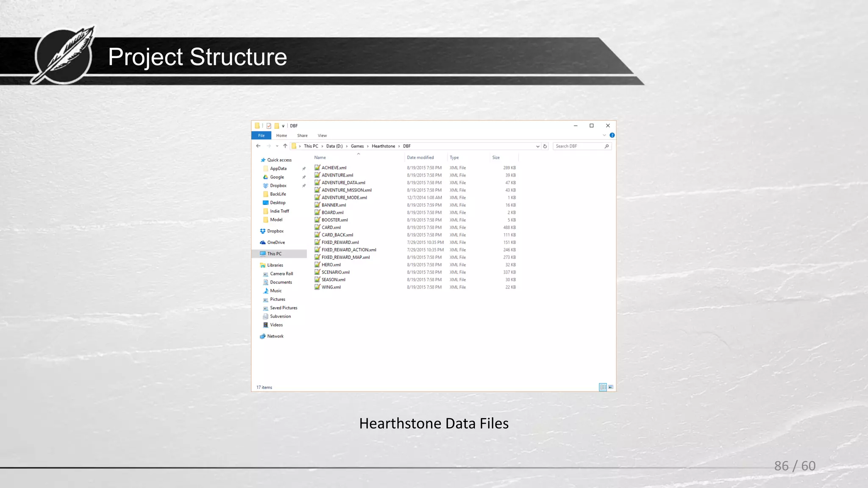Click the New folder icon in title bar
868x488 pixels.
(277, 126)
